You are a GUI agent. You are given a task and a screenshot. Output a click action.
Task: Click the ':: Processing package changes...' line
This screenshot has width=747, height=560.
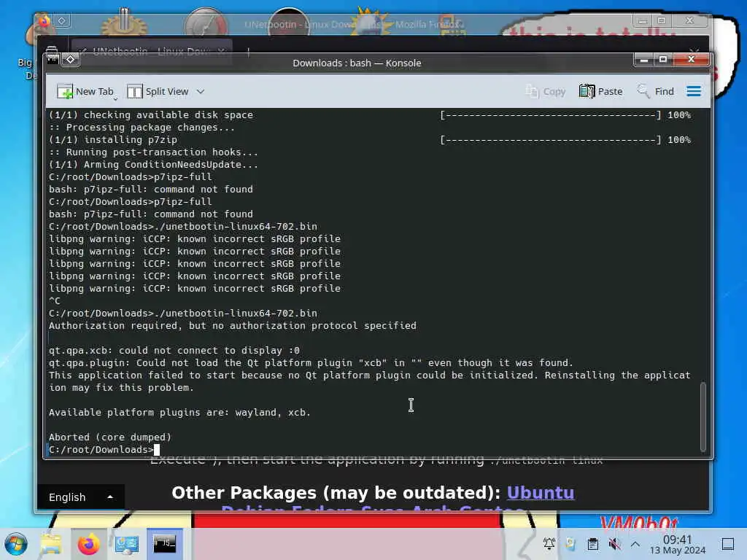[142, 128]
